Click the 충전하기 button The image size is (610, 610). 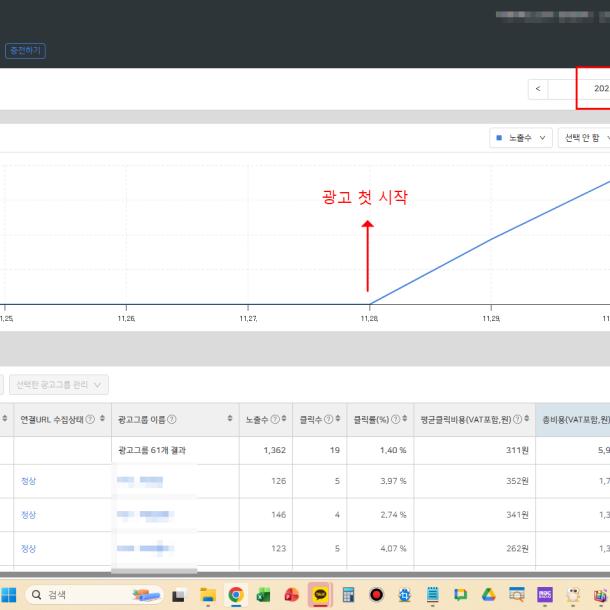pos(25,50)
